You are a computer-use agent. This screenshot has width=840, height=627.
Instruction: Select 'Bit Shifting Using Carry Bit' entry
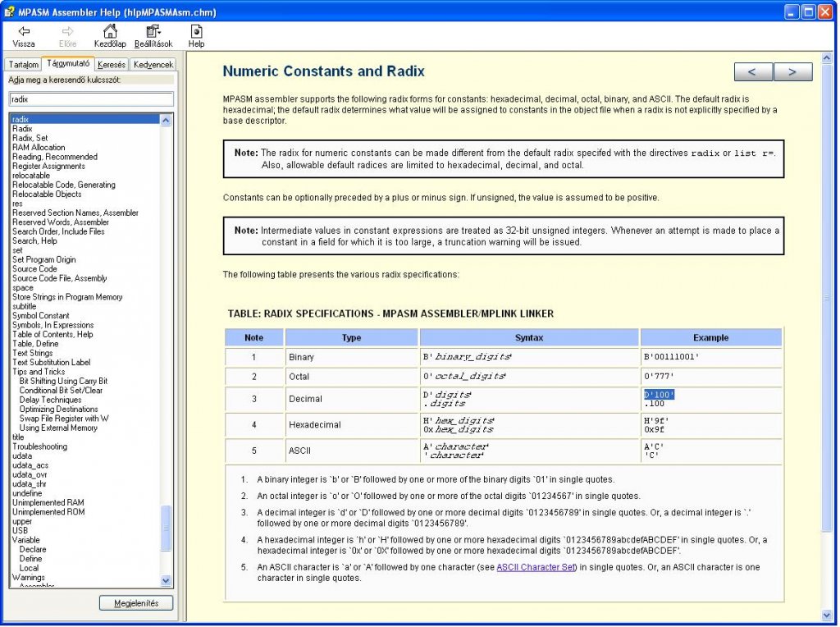click(63, 382)
